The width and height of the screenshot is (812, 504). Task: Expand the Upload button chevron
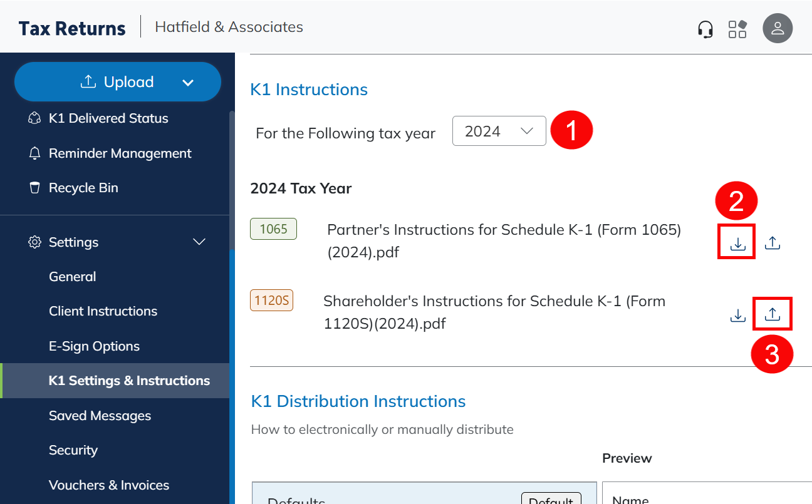click(187, 83)
